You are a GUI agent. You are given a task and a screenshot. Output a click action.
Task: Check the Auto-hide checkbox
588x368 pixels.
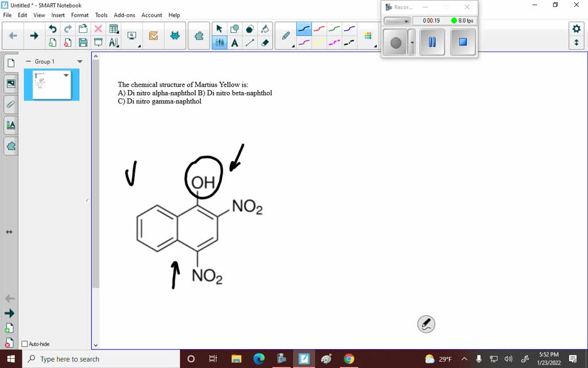(x=24, y=343)
